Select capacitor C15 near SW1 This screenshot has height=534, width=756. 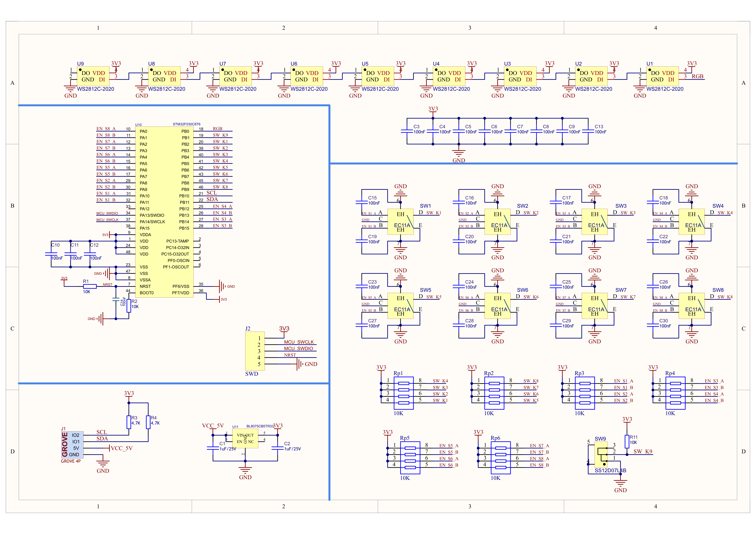click(x=362, y=202)
